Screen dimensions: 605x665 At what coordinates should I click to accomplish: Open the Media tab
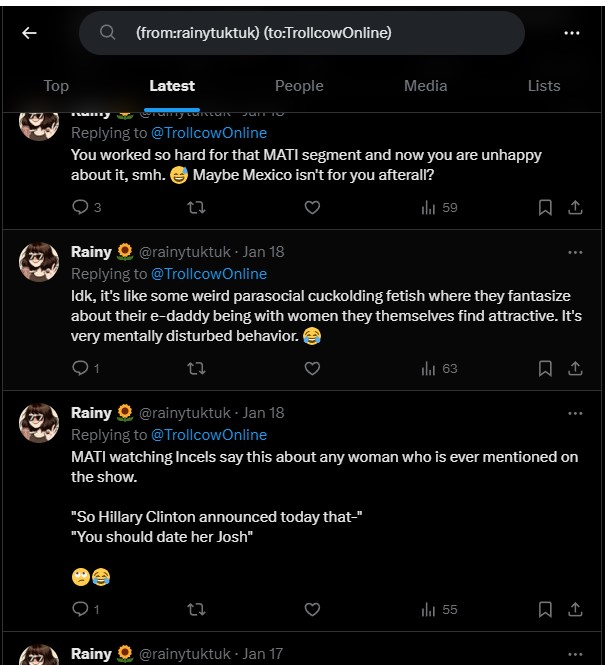425,86
